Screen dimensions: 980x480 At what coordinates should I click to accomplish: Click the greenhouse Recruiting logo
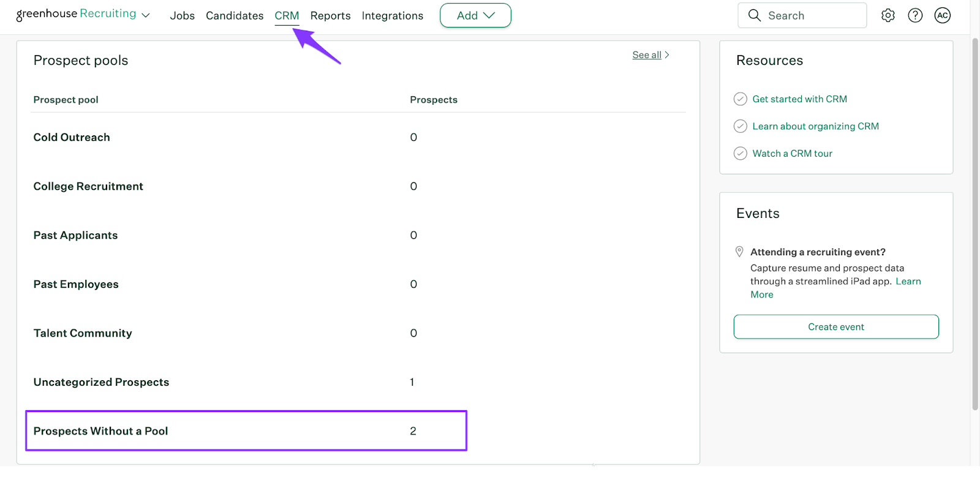tap(76, 14)
